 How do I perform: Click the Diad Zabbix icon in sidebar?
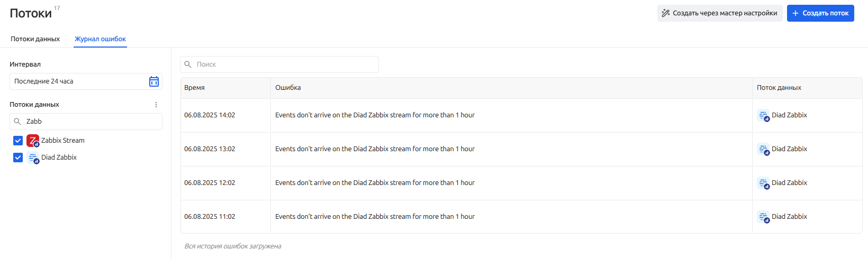coord(33,158)
